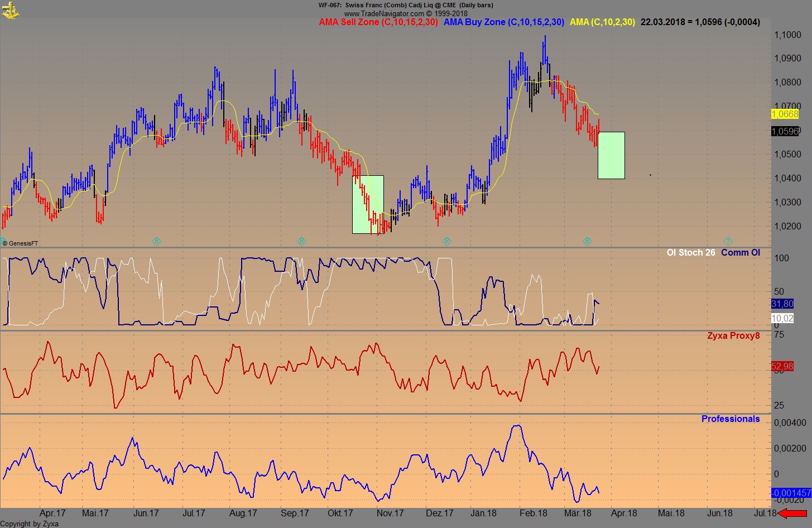Select the teal diamond roll marker under Oktober 17
812x528 pixels.
pos(301,241)
